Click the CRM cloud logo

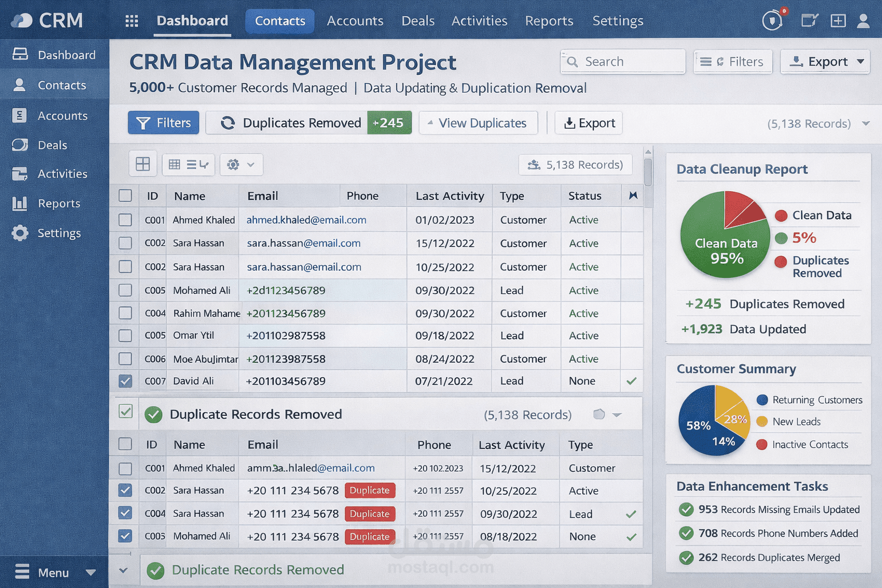(22, 21)
